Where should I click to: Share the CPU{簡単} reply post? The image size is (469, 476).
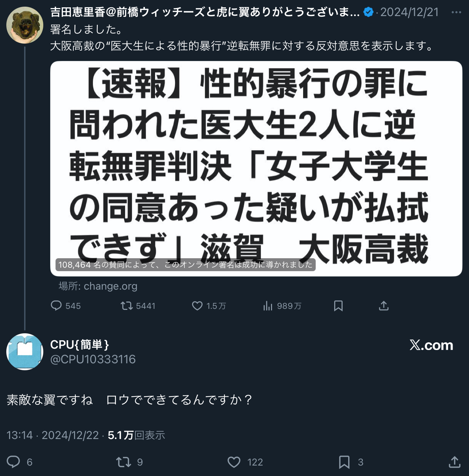tap(455, 462)
